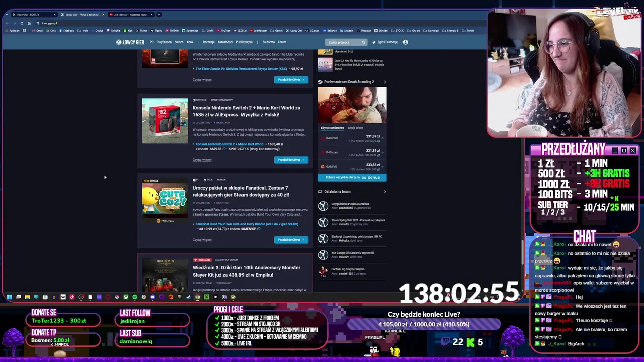
Task: Open the Windows Start menu
Action: pos(9,297)
